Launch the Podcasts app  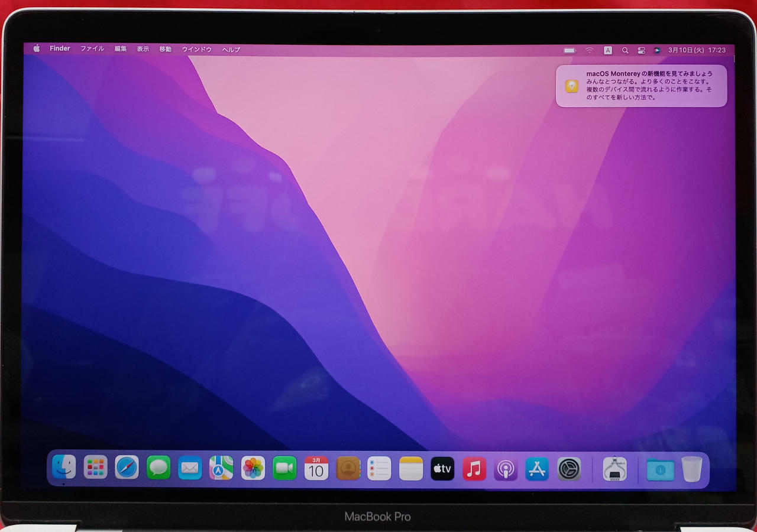(506, 469)
